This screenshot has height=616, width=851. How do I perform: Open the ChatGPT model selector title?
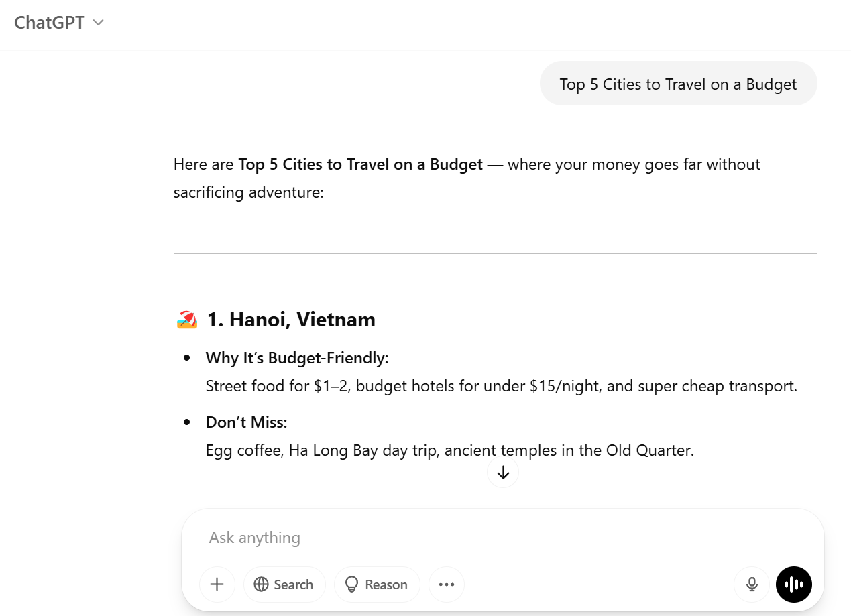tap(50, 23)
